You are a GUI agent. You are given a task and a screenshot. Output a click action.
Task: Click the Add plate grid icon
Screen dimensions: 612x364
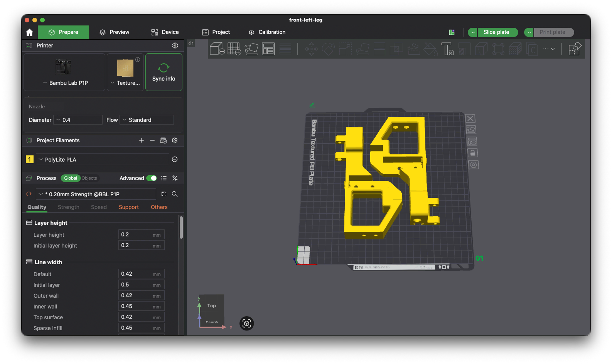(x=234, y=49)
